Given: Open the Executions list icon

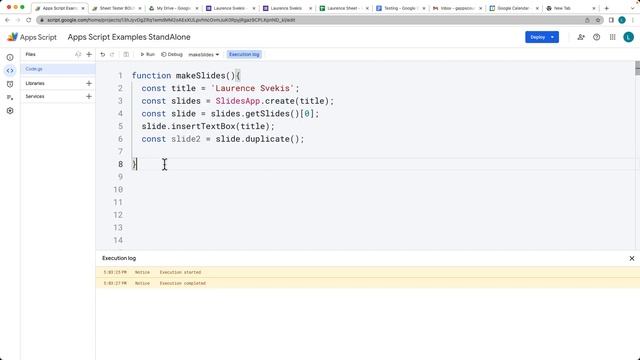Looking at the screenshot, I should coord(10,97).
